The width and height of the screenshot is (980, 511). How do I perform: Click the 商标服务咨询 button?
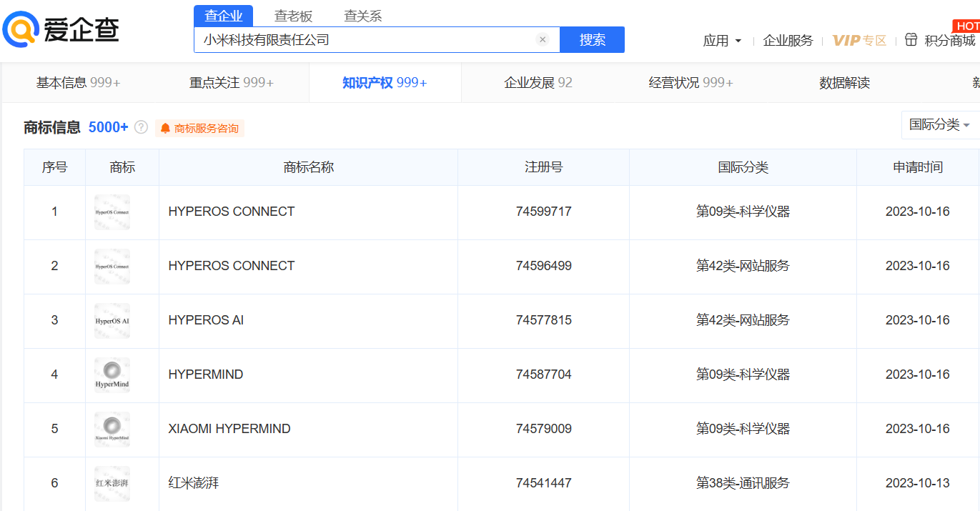[x=199, y=129]
